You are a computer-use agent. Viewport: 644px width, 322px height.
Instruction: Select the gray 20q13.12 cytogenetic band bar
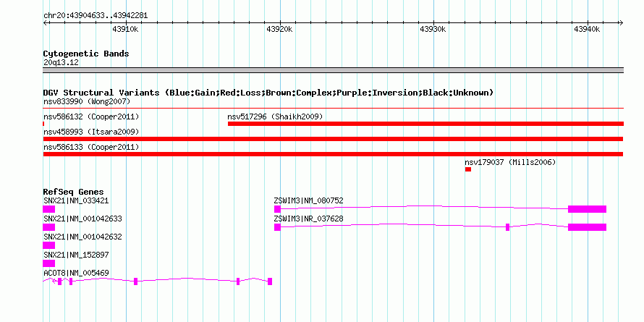(x=333, y=70)
